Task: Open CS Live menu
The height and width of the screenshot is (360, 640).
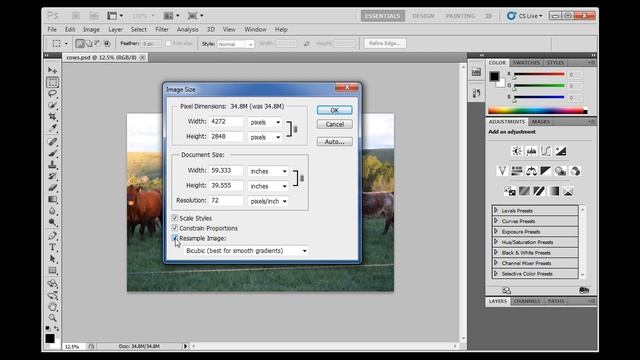Action: pos(525,16)
